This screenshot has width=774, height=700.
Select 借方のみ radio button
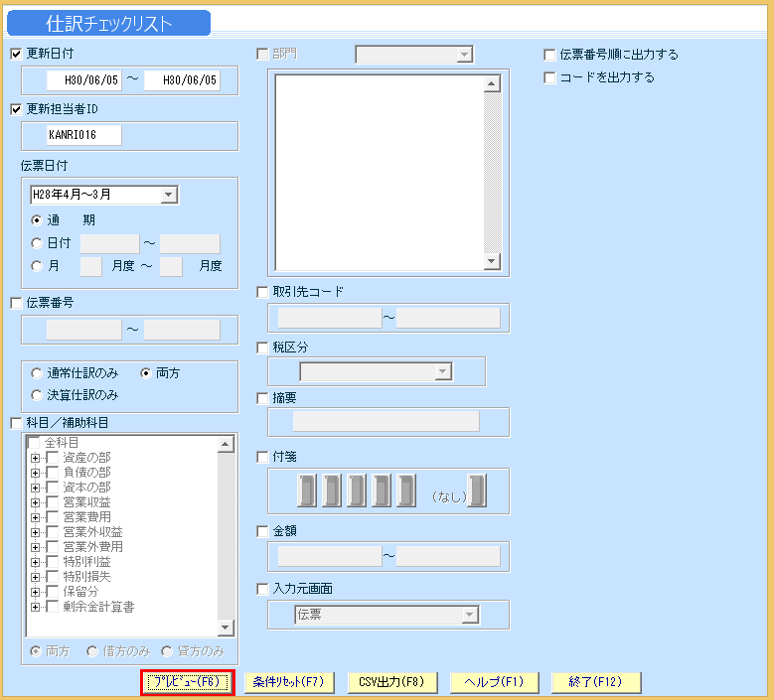click(x=92, y=651)
